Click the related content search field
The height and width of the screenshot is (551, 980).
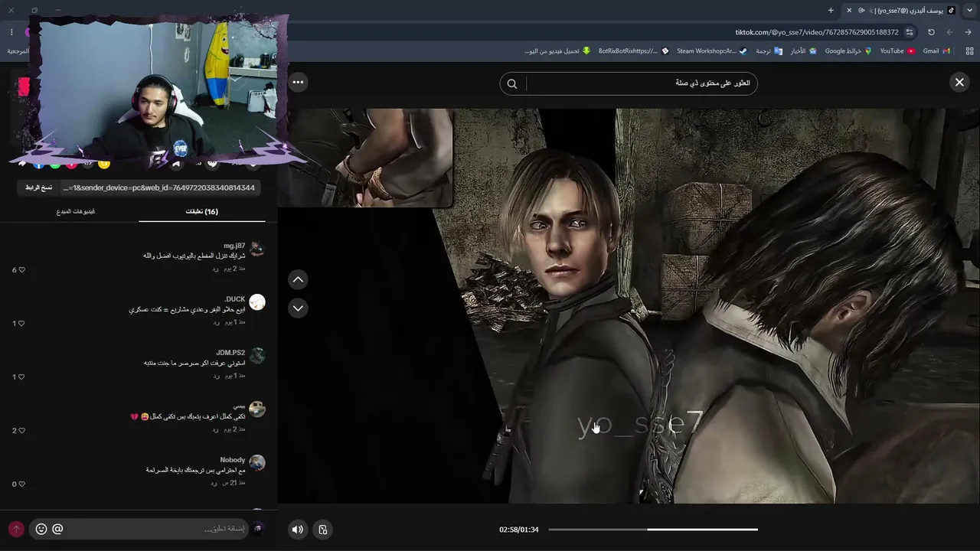tap(640, 83)
